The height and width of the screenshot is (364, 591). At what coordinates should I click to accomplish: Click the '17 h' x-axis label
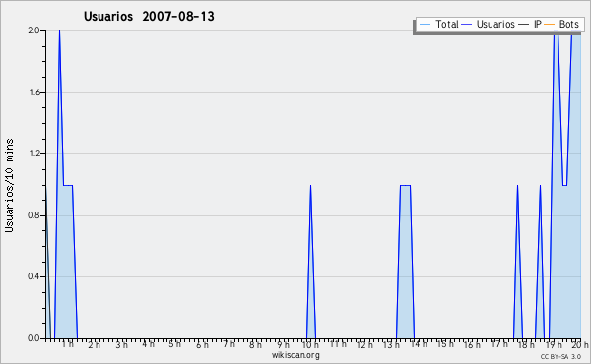coord(499,344)
